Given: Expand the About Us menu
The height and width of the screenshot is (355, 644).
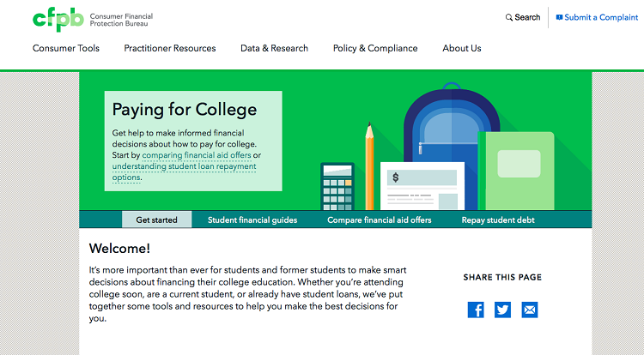Looking at the screenshot, I should point(462,48).
